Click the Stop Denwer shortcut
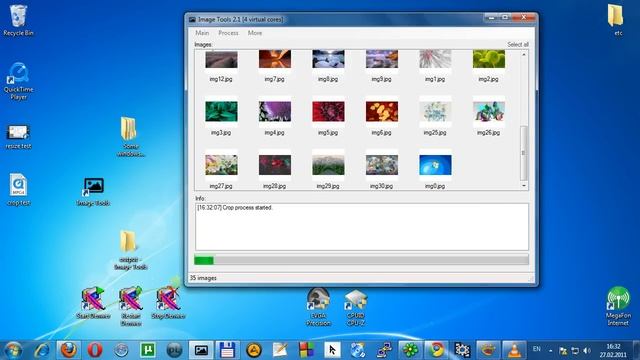Image resolution: width=640 pixels, height=360 pixels. point(168,302)
